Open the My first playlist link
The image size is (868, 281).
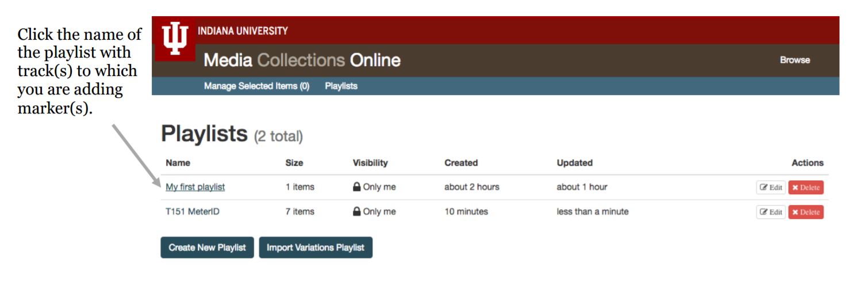tap(195, 187)
